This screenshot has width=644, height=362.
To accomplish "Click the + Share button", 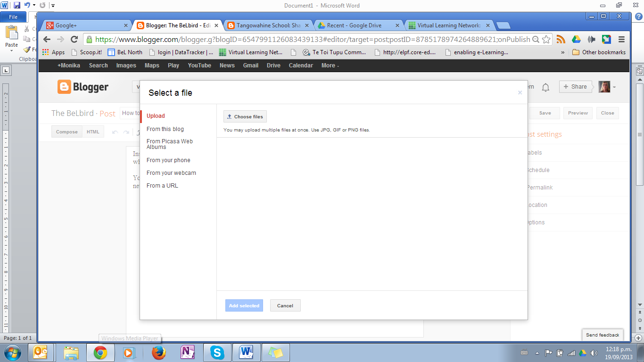I will 576,87.
